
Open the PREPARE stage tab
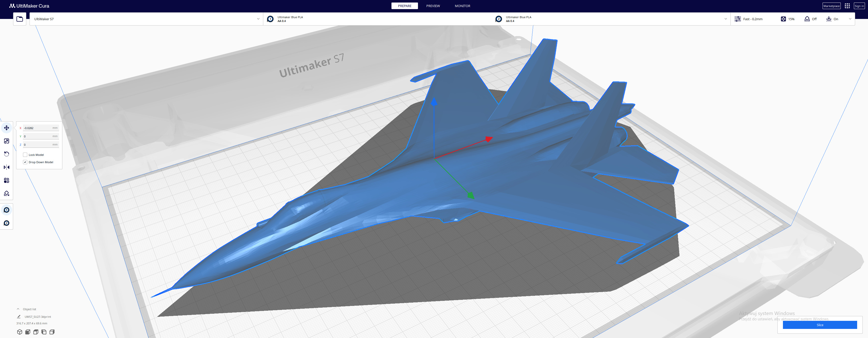tap(405, 6)
